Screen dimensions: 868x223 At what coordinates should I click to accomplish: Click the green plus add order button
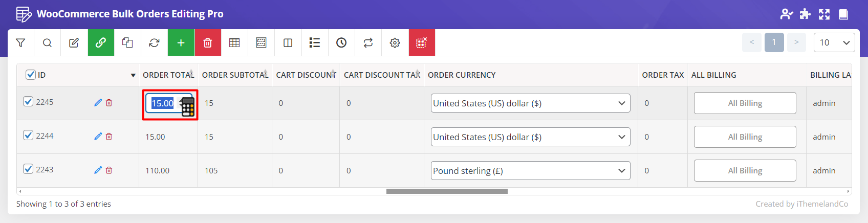pos(181,43)
